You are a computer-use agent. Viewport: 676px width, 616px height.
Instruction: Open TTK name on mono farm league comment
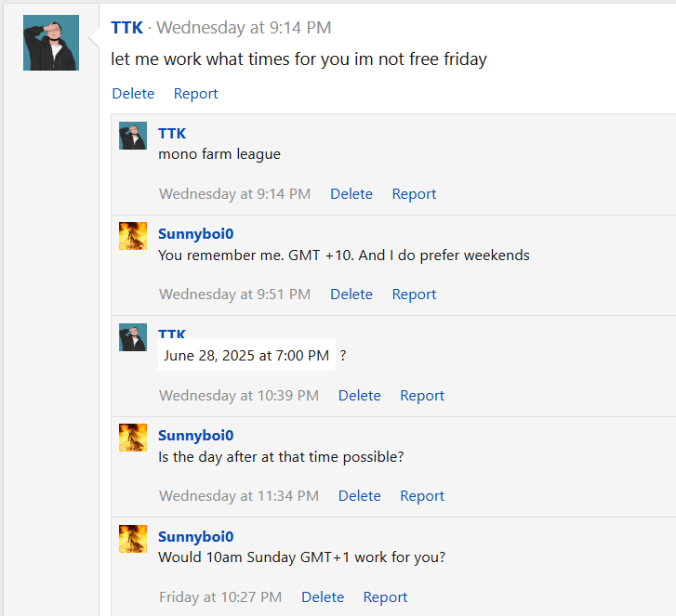click(x=172, y=134)
